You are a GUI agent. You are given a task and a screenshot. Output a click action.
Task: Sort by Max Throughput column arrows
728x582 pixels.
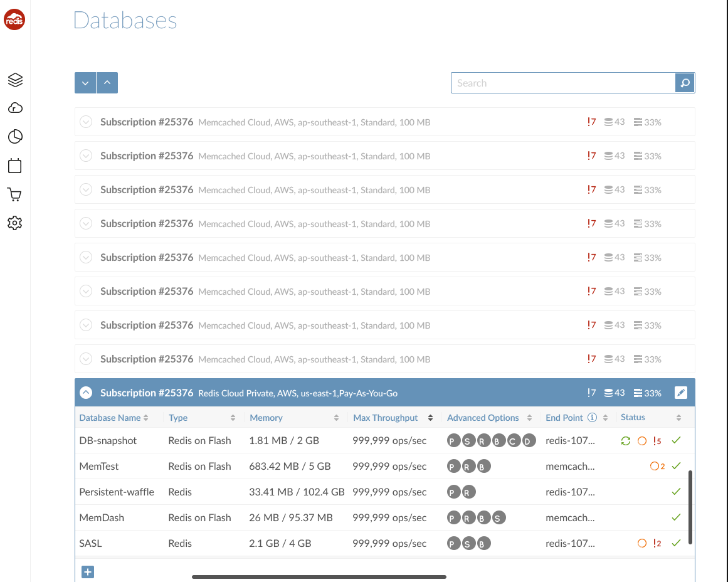coord(430,418)
